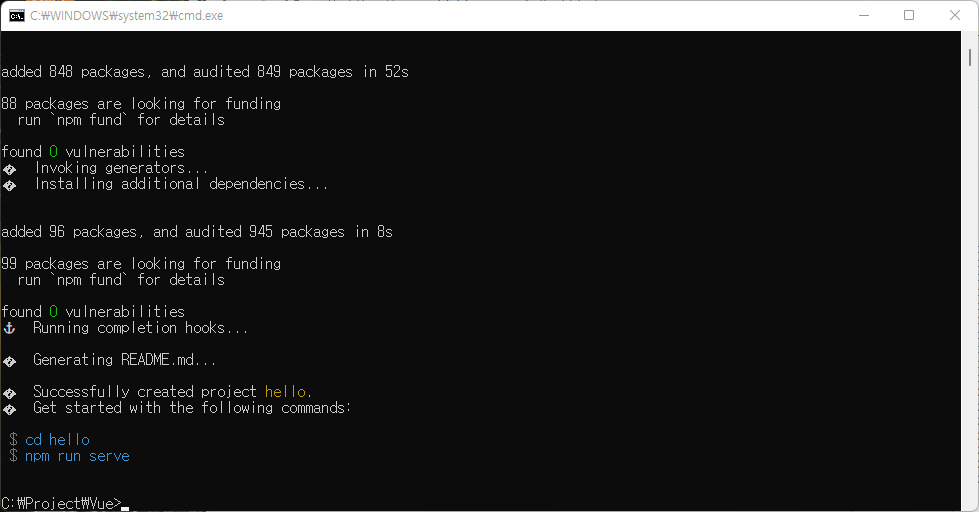Click the anchor icon before completion hooks
Viewport: 979px width, 512px height.
coord(10,328)
